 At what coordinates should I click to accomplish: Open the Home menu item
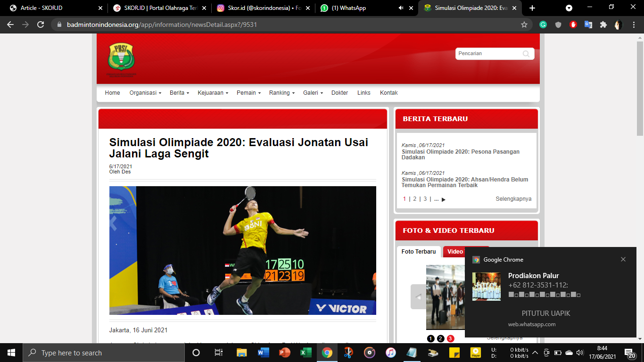(x=112, y=93)
